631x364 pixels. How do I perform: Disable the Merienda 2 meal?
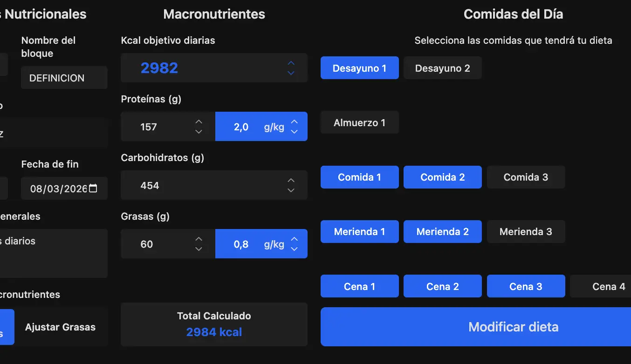click(x=442, y=232)
